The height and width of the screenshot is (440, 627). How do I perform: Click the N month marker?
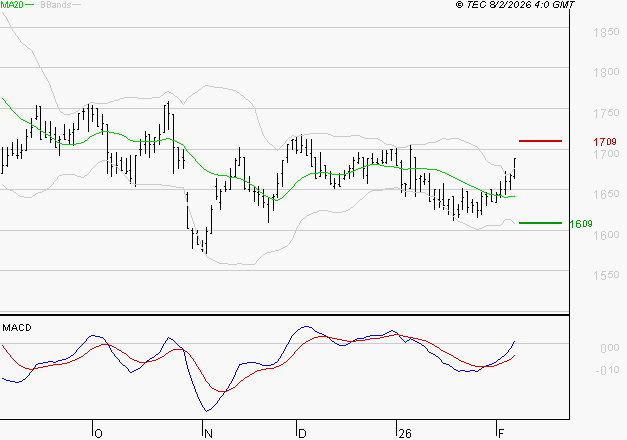coord(208,434)
